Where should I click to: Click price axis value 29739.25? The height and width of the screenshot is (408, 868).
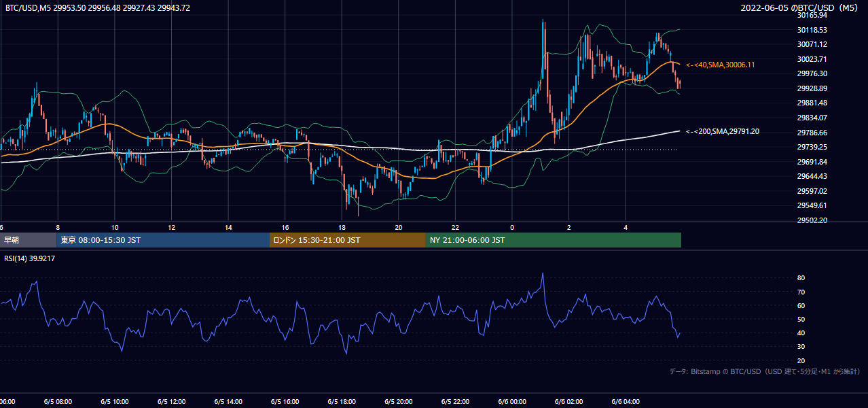click(x=812, y=147)
